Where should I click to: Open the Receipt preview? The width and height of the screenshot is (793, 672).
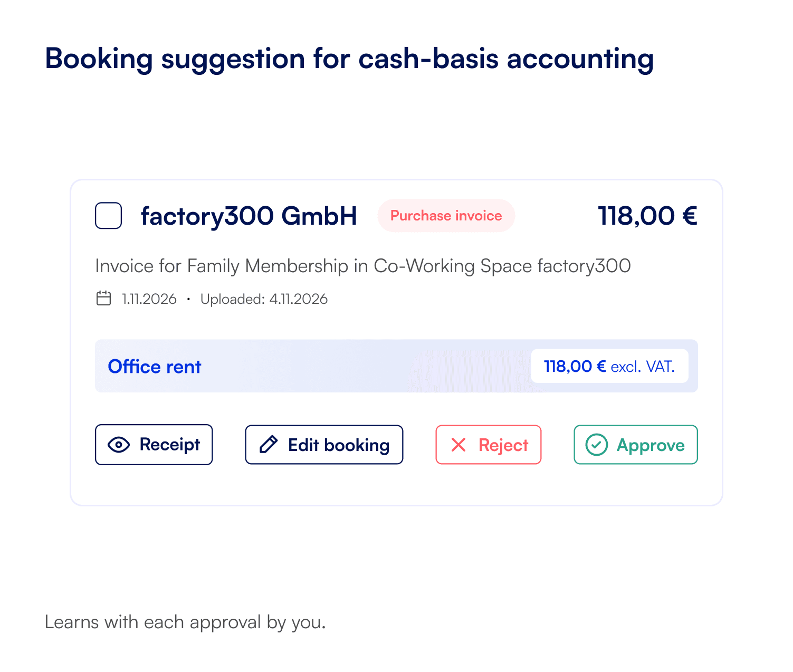[x=154, y=445]
